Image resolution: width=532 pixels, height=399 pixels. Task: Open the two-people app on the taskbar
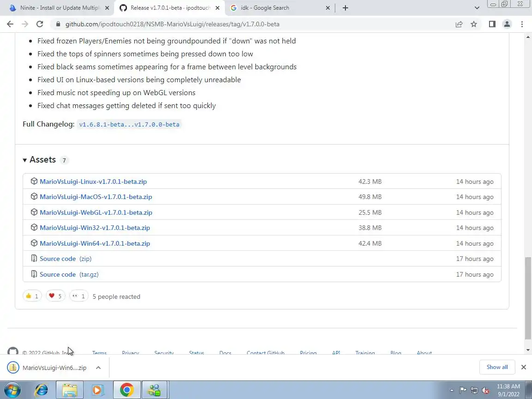(155, 390)
